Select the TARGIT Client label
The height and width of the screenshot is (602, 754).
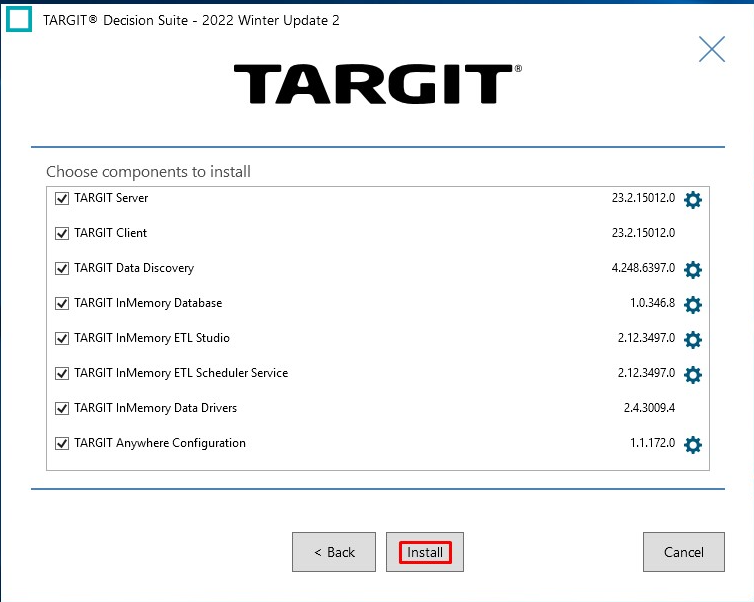pos(111,233)
